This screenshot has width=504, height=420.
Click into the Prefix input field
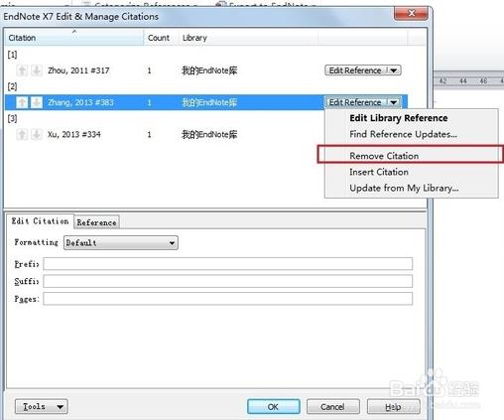point(228,264)
